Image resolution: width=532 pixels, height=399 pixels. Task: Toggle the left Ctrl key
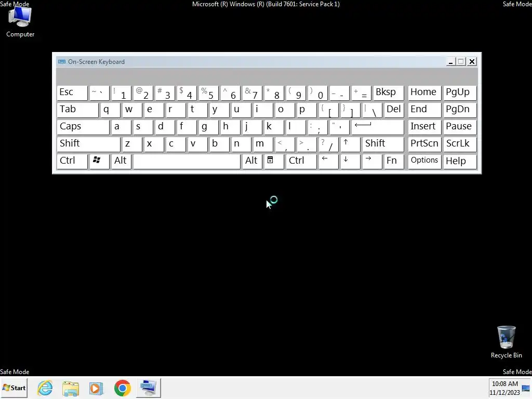(72, 161)
